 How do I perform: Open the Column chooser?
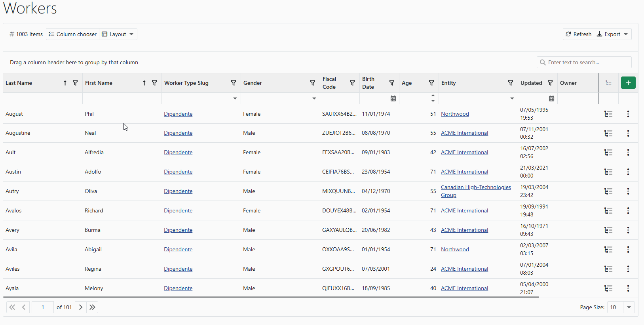coord(72,34)
